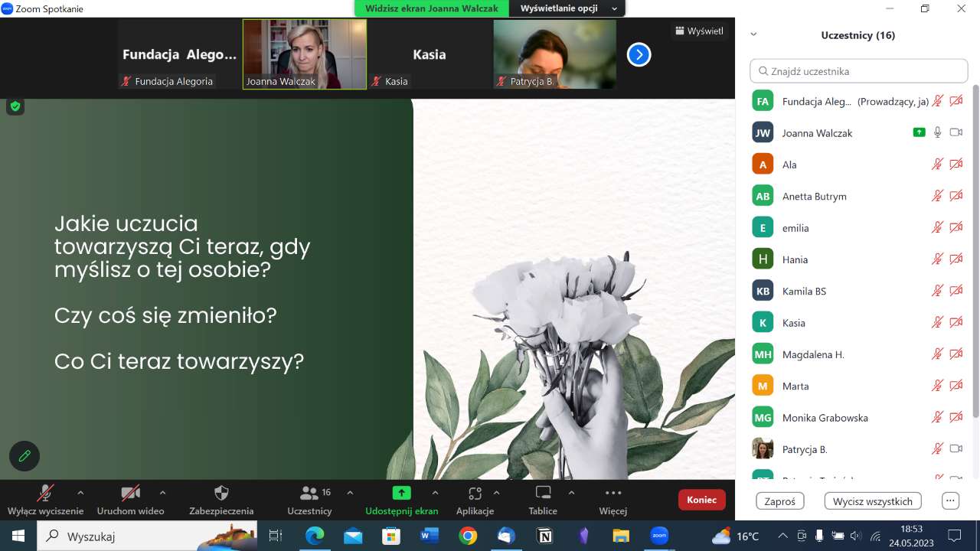980x551 pixels.
Task: Click the Zaproś button
Action: (779, 501)
